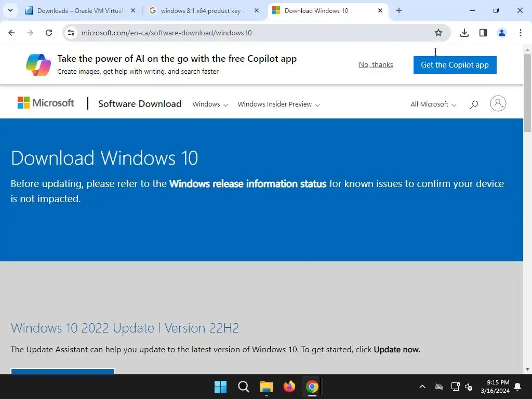
Task: Dismiss banner with No, thanks
Action: (x=376, y=64)
